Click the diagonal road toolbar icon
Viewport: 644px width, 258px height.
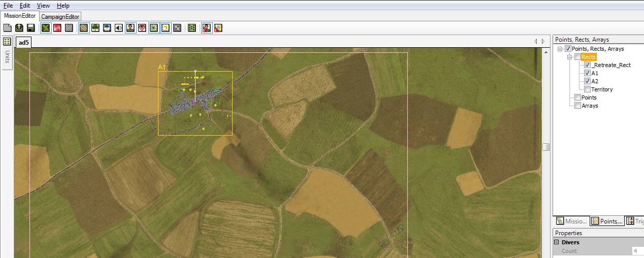point(83,28)
